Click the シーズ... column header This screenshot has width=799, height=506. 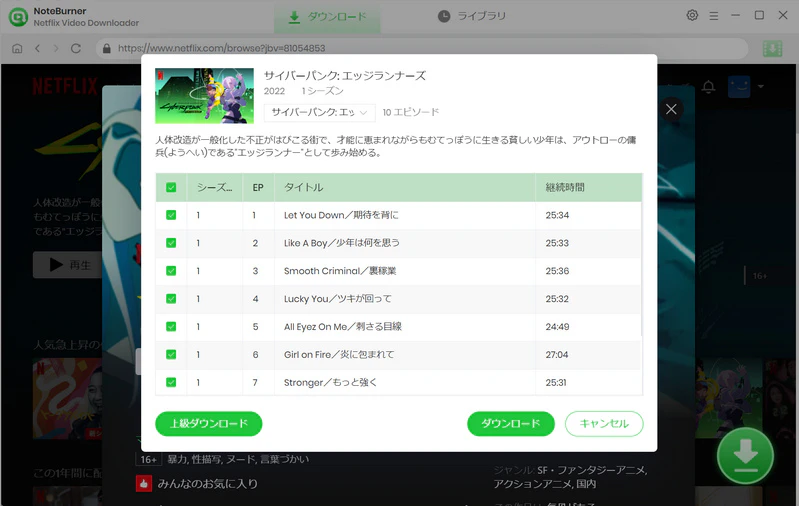click(215, 188)
